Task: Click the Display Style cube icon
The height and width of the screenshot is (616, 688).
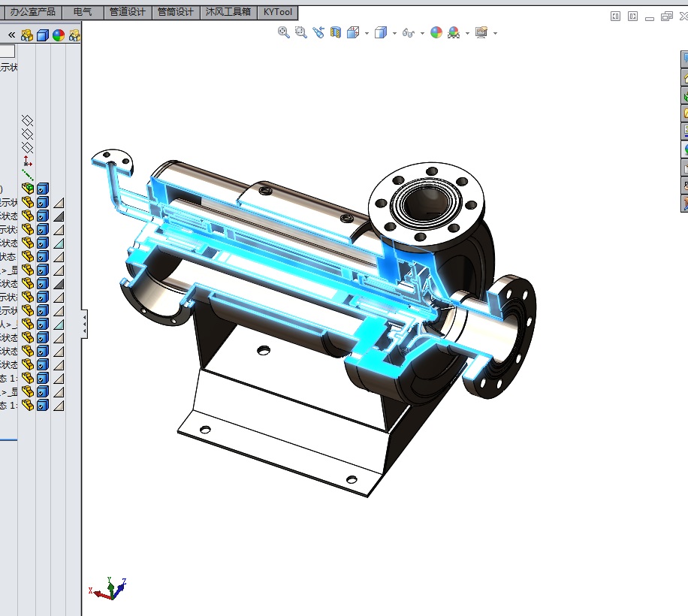Action: click(380, 32)
